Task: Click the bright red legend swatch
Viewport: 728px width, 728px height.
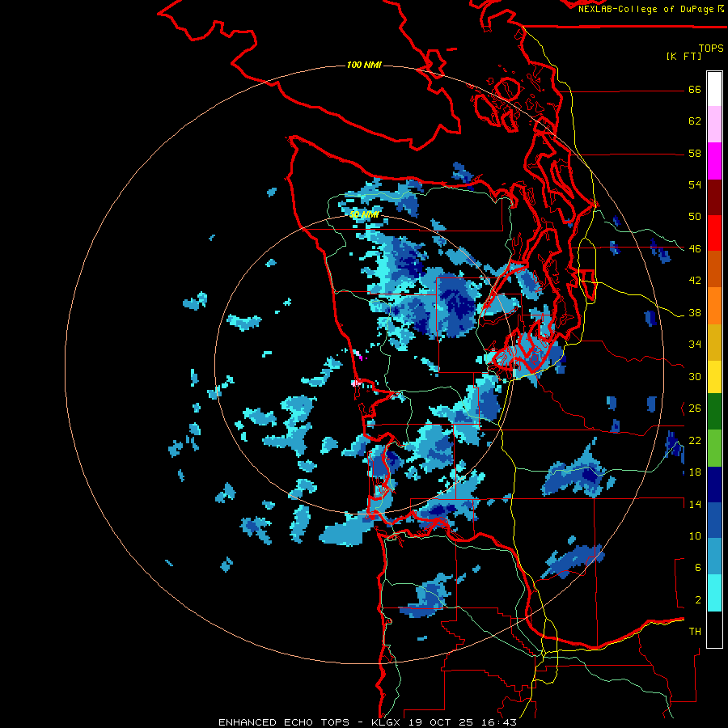Action: click(714, 233)
